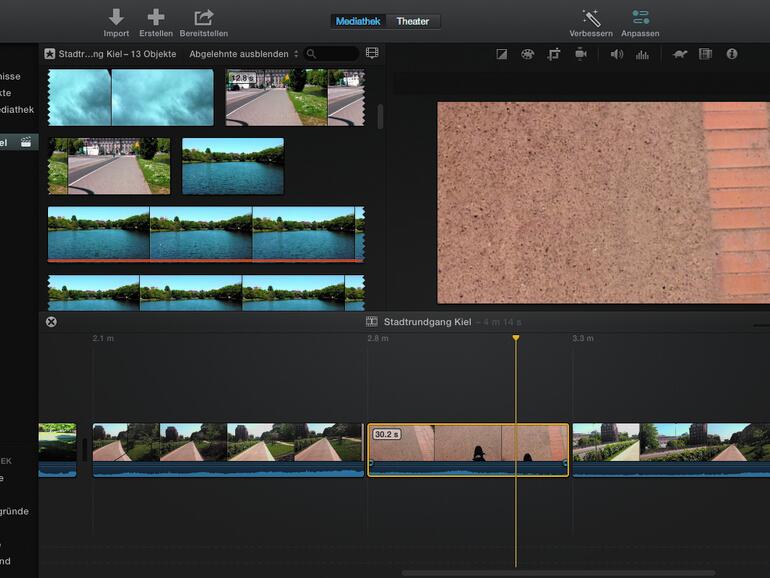Viewport: 770px width, 578px height.
Task: Switch to the Theater tab
Action: pyautogui.click(x=413, y=21)
